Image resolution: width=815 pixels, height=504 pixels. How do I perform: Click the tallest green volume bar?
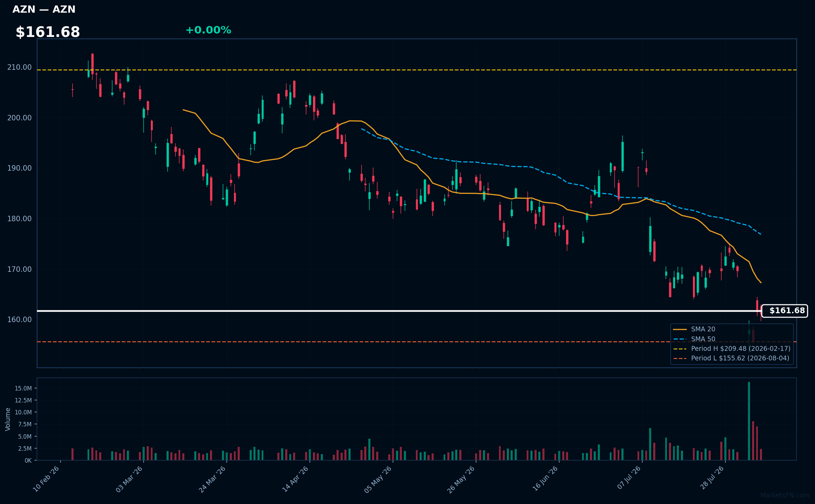749,421
